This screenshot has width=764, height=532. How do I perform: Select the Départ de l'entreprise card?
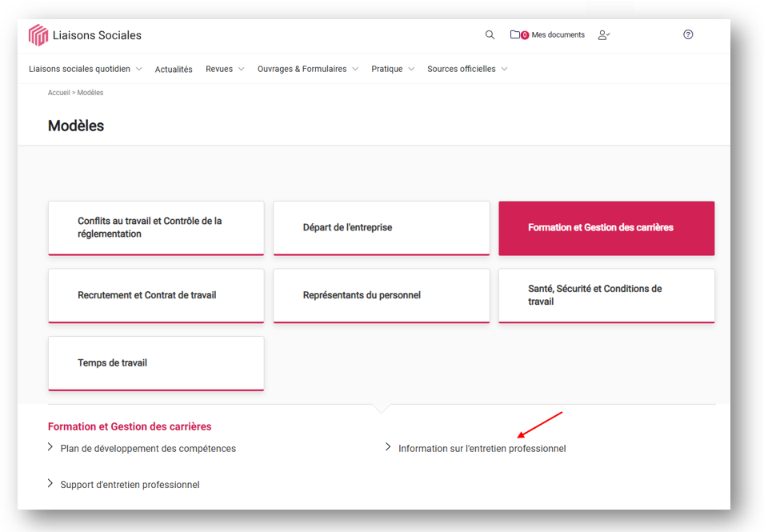coord(382,228)
